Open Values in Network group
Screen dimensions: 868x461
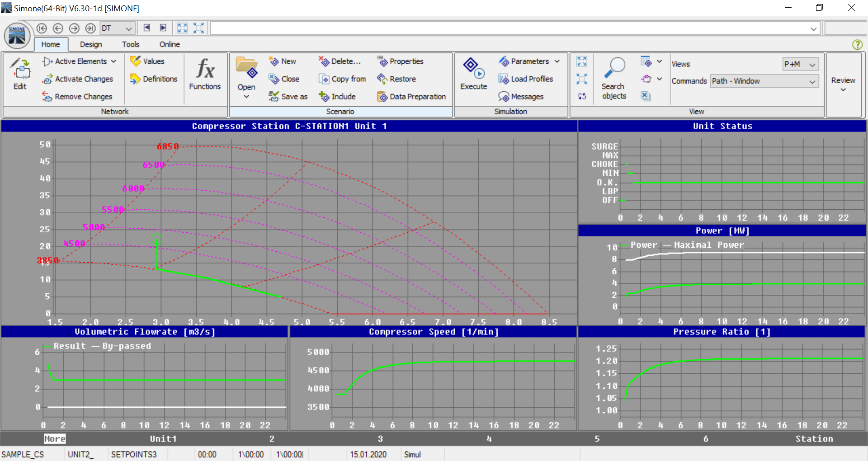(147, 61)
